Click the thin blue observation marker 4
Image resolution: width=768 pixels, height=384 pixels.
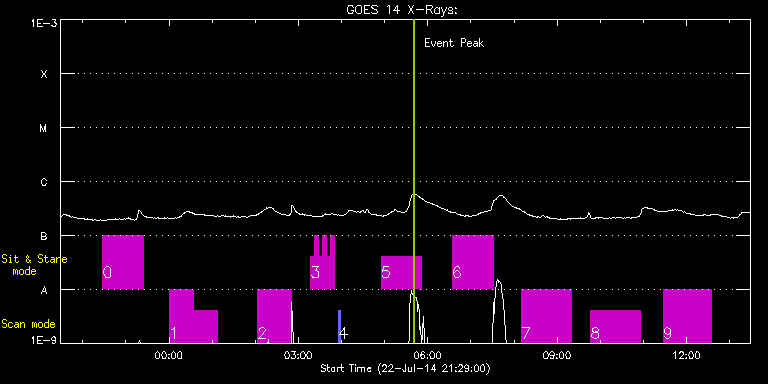339,326
